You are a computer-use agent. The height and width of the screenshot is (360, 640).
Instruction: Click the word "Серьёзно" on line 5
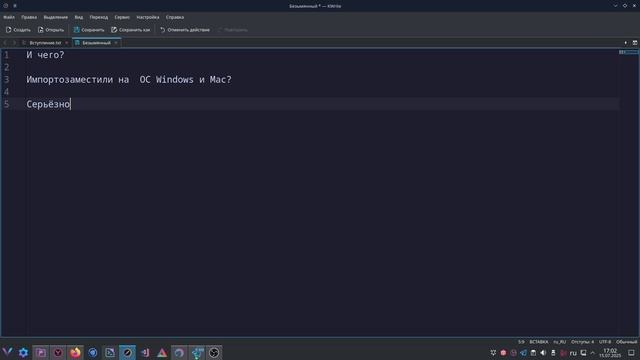48,104
